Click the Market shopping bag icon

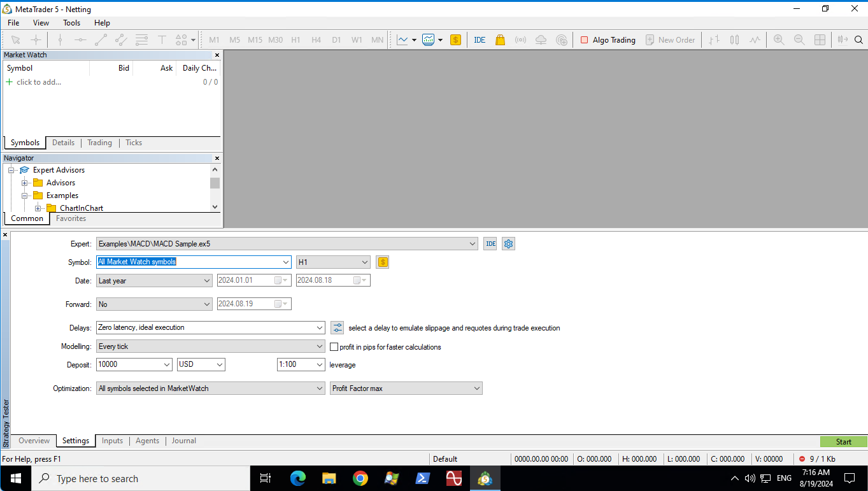pyautogui.click(x=500, y=39)
